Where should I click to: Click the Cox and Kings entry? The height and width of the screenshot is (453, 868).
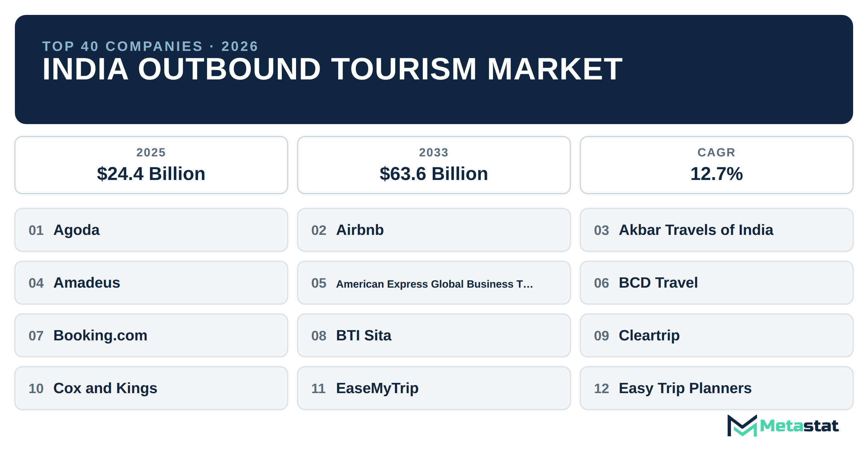151,388
